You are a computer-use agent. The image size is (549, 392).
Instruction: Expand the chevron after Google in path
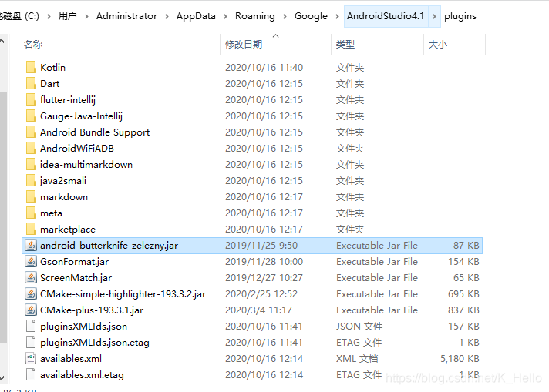(x=337, y=16)
